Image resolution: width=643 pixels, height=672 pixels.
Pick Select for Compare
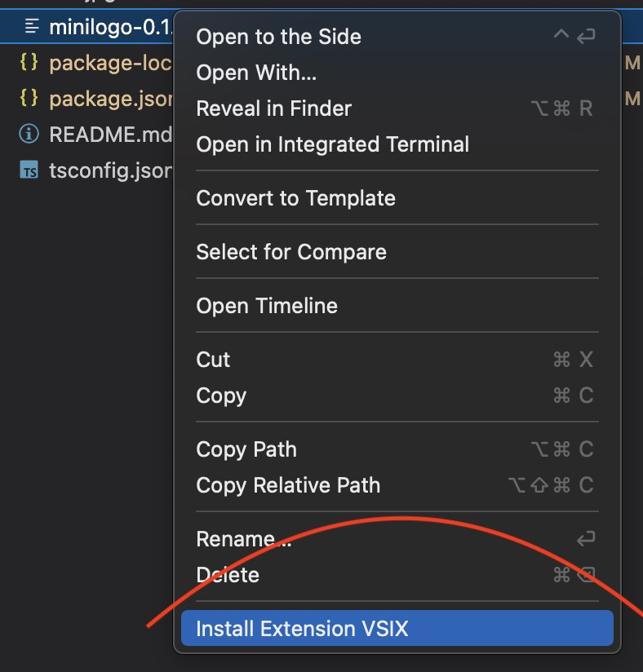[290, 252]
